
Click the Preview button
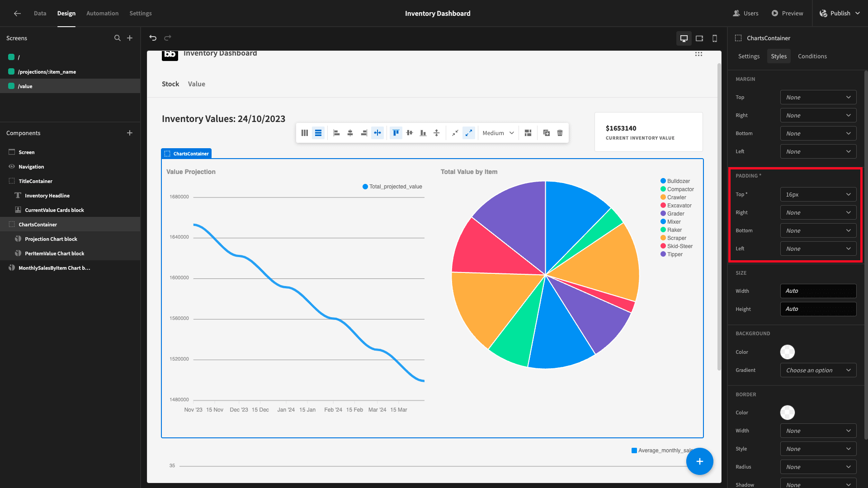pyautogui.click(x=787, y=14)
